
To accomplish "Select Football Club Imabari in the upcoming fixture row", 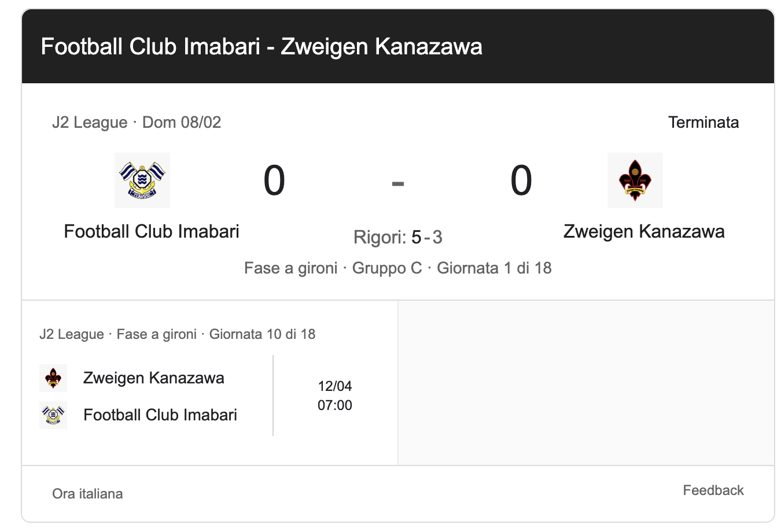I will [x=160, y=415].
